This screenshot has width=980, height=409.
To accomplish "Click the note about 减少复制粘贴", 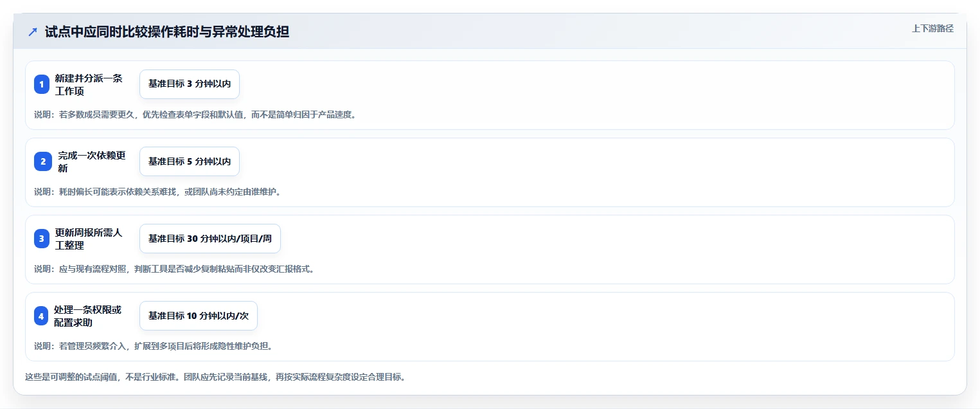I will tap(174, 269).
